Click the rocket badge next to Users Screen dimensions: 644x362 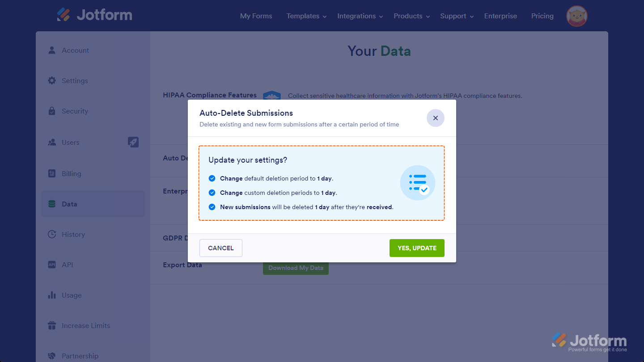click(133, 142)
